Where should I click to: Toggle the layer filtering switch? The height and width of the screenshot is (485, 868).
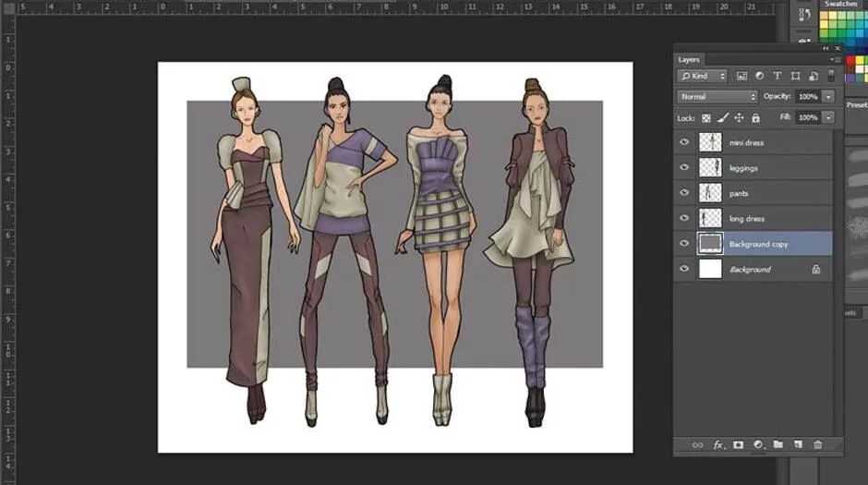pyautogui.click(x=831, y=76)
